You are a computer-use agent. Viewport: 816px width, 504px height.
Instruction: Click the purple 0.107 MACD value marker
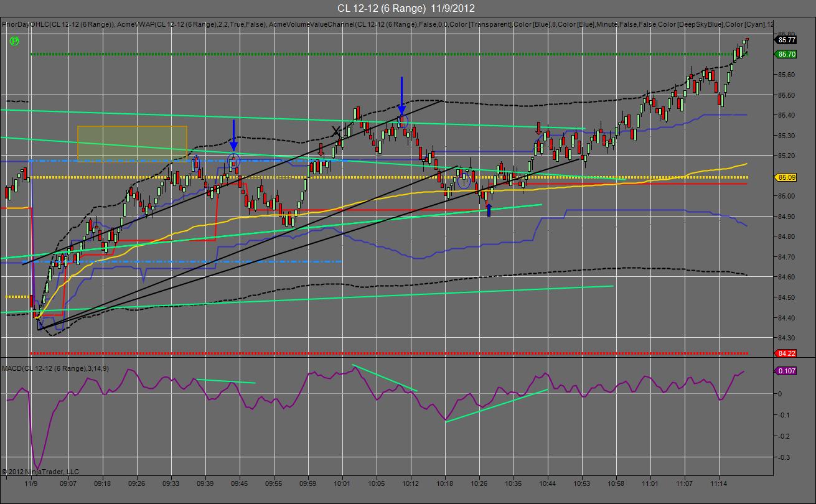[x=787, y=371]
